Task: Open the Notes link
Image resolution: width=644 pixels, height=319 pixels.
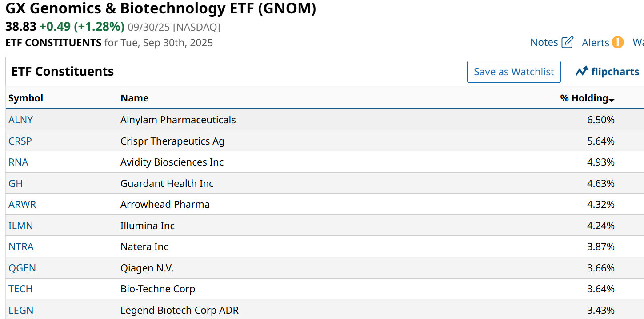Action: pos(544,42)
